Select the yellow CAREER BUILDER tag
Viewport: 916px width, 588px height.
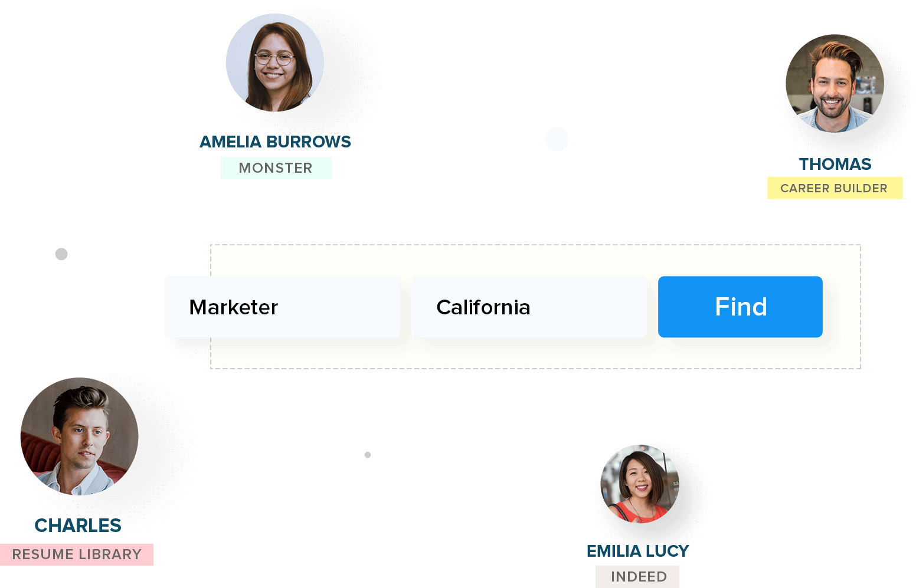point(835,188)
